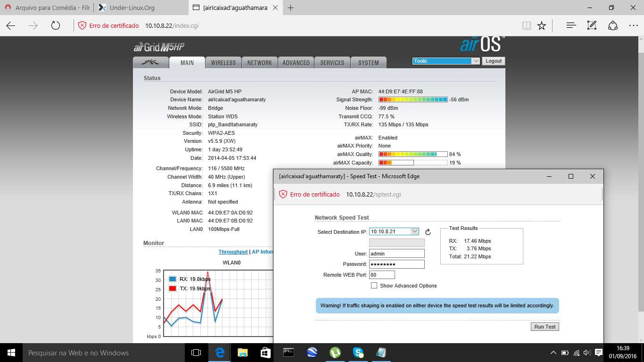Refresh the destination IP list icon

click(x=428, y=232)
